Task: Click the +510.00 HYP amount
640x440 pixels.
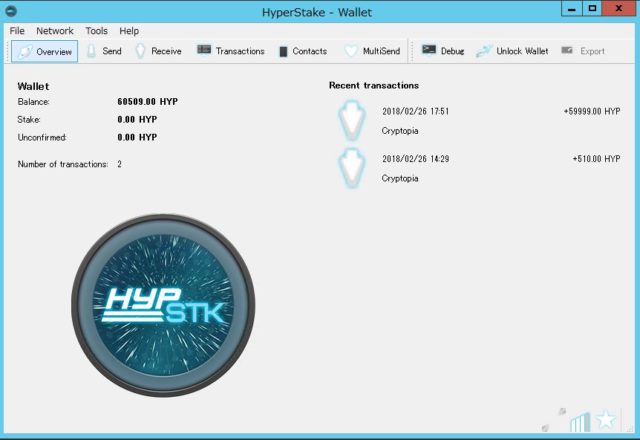Action: 596,159
